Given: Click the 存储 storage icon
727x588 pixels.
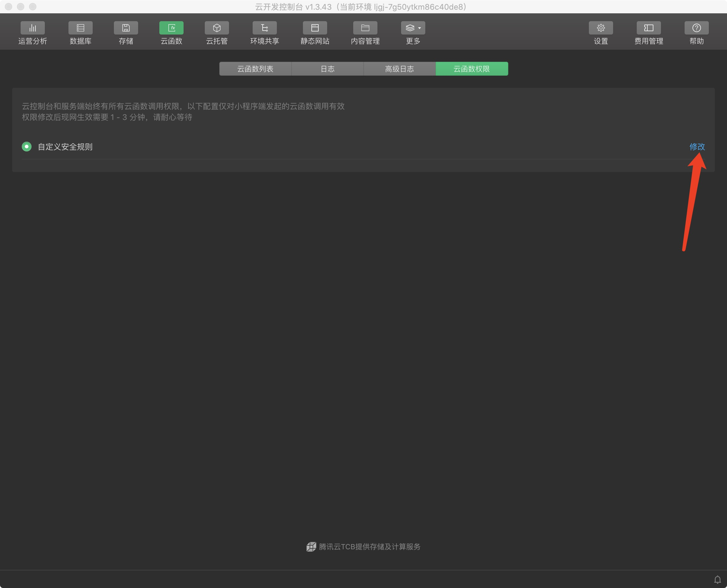Looking at the screenshot, I should [x=126, y=28].
